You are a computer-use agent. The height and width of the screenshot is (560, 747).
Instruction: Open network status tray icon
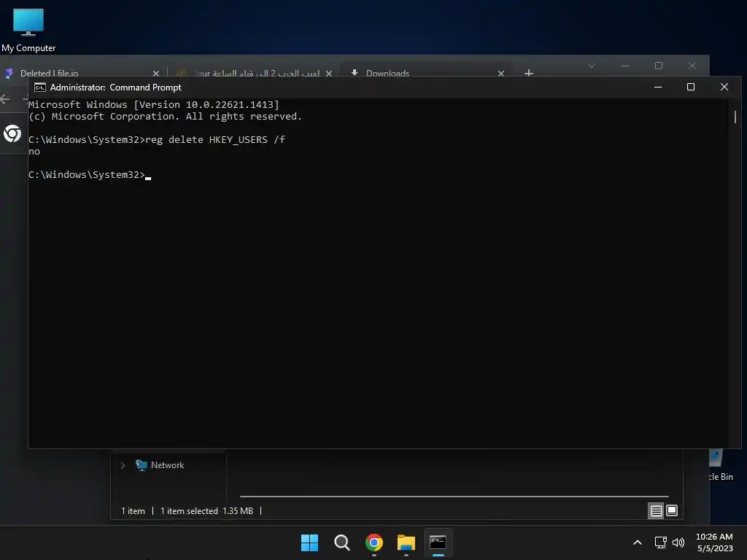tap(660, 542)
